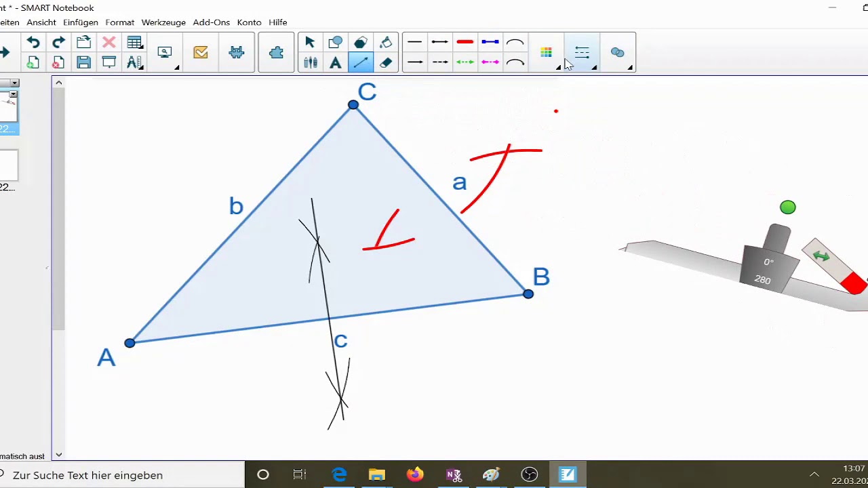Open the Konto menu
The image size is (868, 488).
tap(249, 22)
